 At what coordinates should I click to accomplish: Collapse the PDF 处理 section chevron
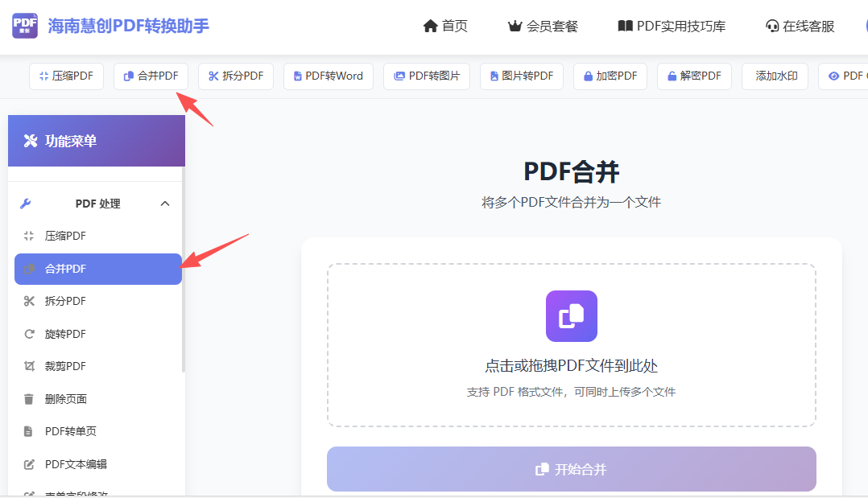tap(165, 204)
